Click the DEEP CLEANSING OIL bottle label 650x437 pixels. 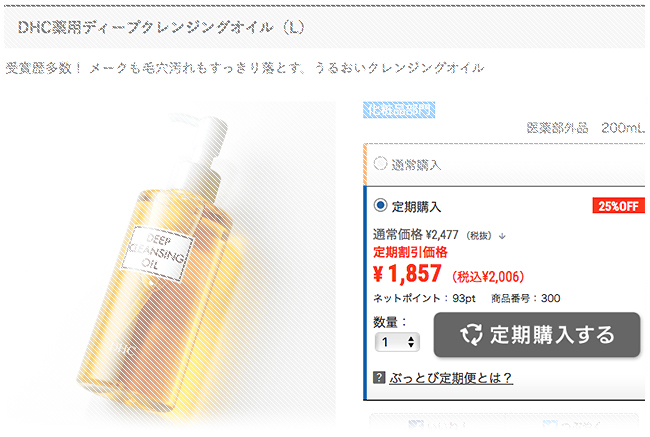coord(158,253)
